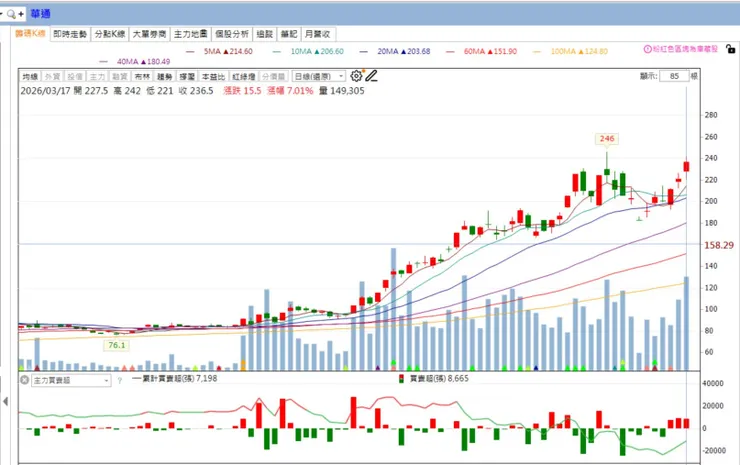Toggle the 外資 overlay button
The image size is (740, 465).
click(x=52, y=76)
